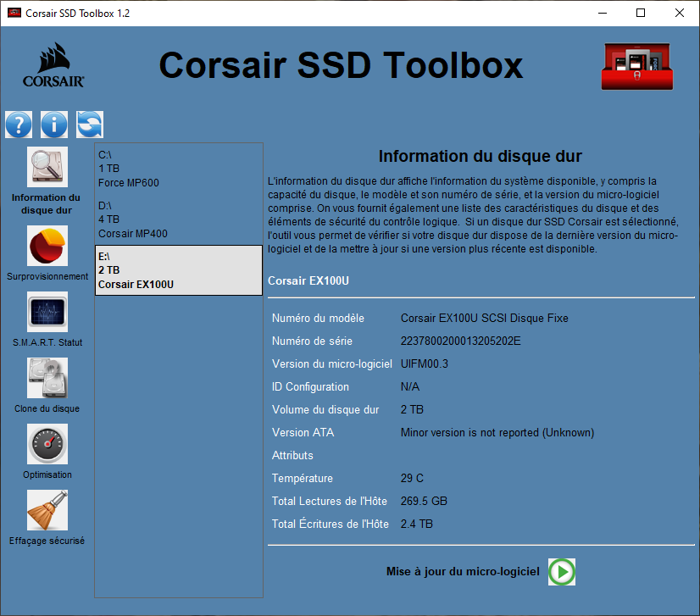700x616 pixels.
Task: Click the Information du disque dur sidebar label
Action: pyautogui.click(x=46, y=203)
